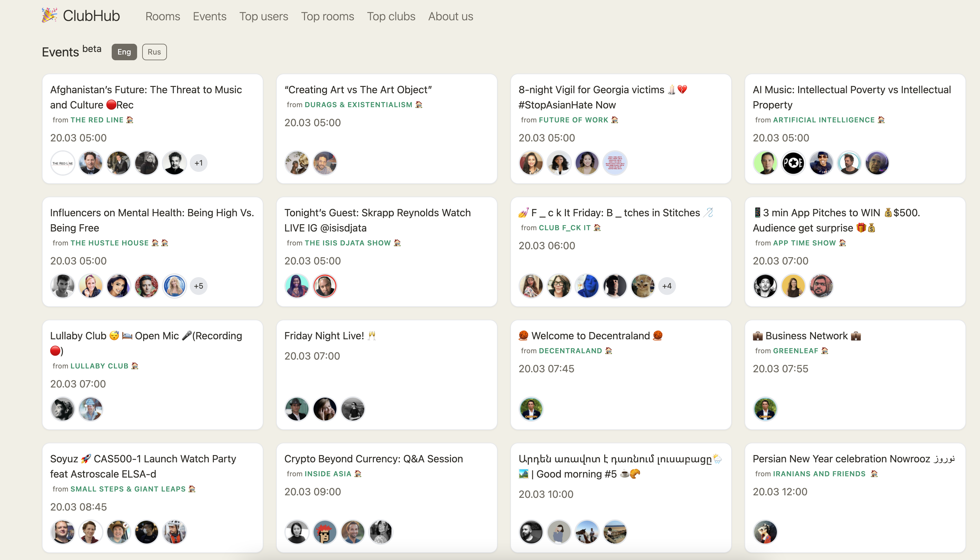Image resolution: width=980 pixels, height=560 pixels.
Task: Switch events language to Rus
Action: tap(154, 52)
